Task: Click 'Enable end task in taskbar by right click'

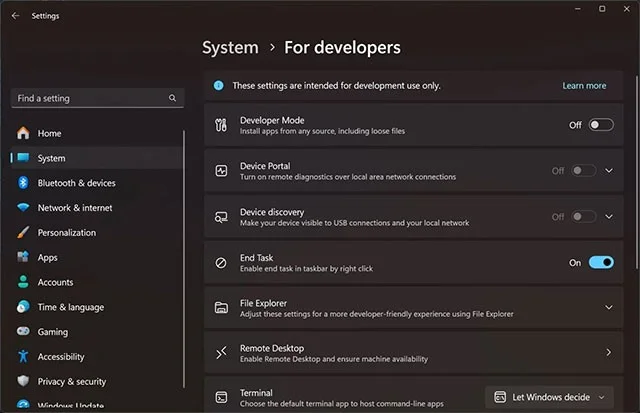Action: [x=306, y=269]
